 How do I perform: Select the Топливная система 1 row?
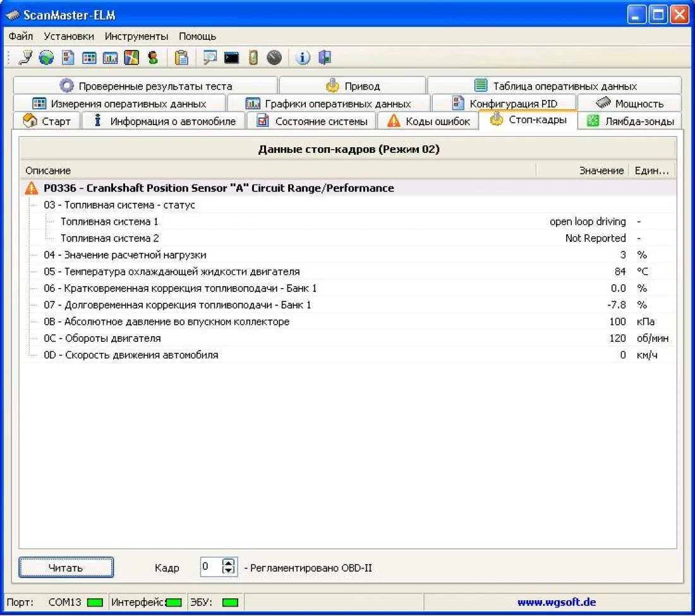click(348, 222)
